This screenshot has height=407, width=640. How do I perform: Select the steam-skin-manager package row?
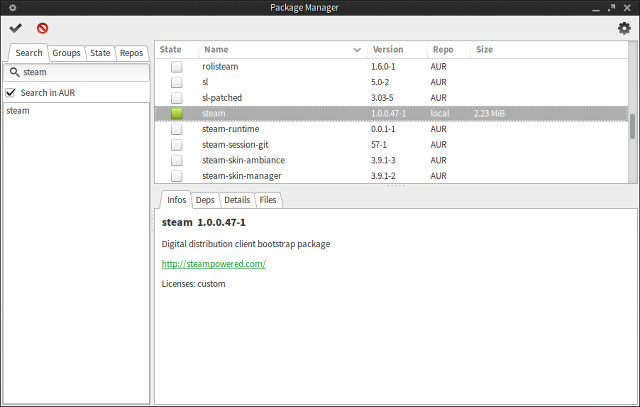pyautogui.click(x=391, y=176)
